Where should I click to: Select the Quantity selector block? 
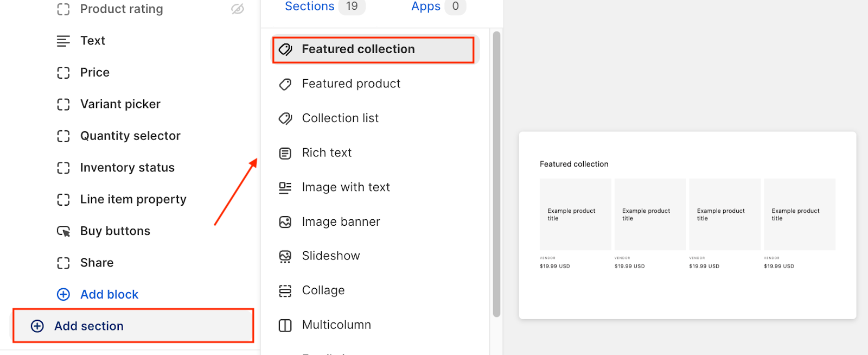[x=130, y=136]
